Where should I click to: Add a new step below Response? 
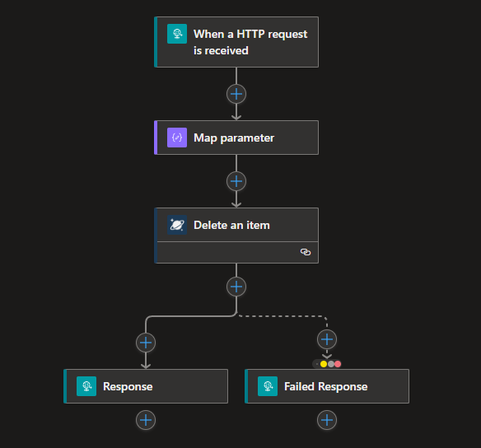146,420
